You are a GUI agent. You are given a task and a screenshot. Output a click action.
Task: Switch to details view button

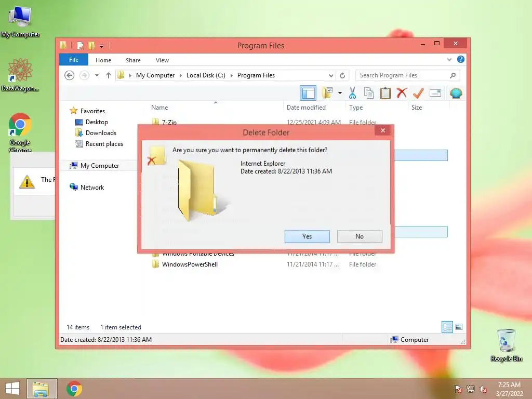coord(447,327)
